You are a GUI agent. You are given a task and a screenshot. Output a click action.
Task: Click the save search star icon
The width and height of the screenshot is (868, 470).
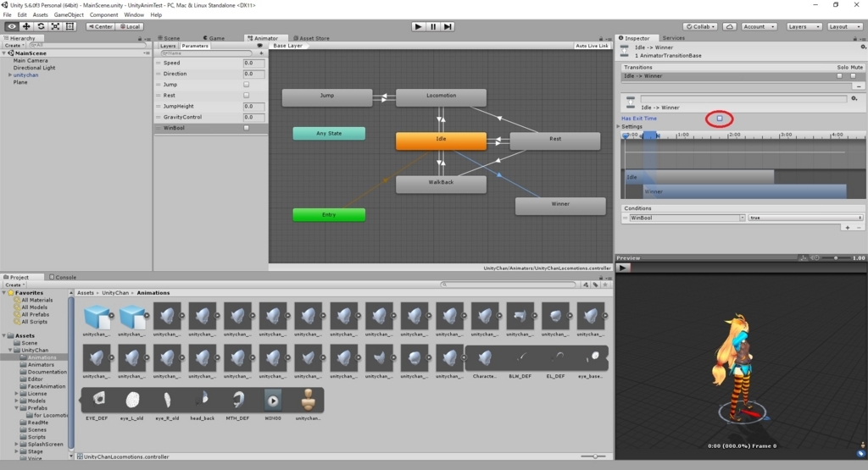pyautogui.click(x=605, y=285)
